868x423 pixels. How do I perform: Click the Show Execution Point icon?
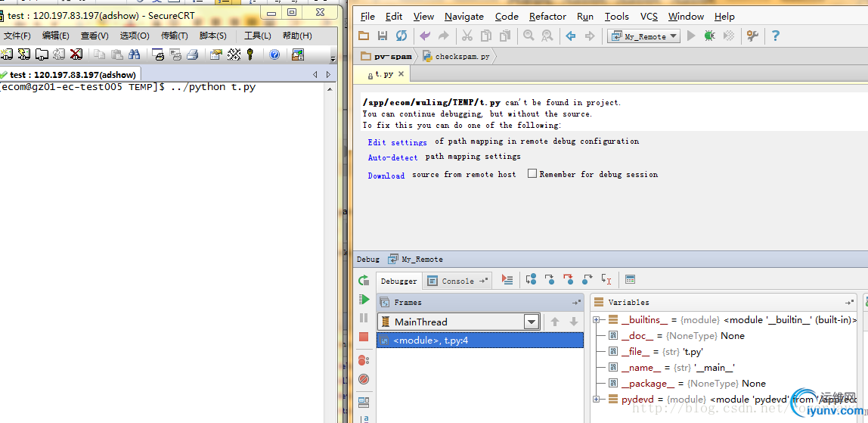(507, 279)
